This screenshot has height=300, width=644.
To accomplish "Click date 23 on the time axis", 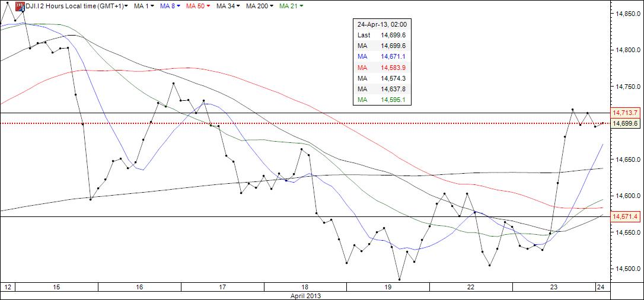I will pyautogui.click(x=554, y=286).
